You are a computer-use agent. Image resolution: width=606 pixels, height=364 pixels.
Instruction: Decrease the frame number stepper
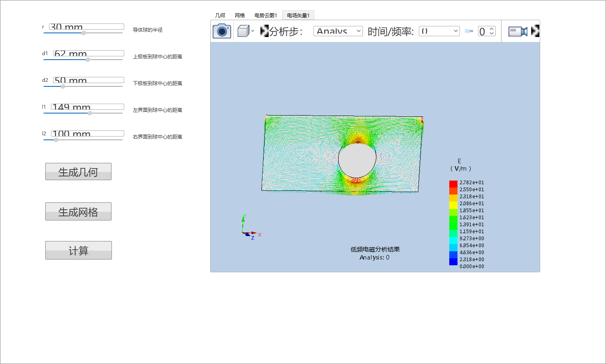(492, 34)
